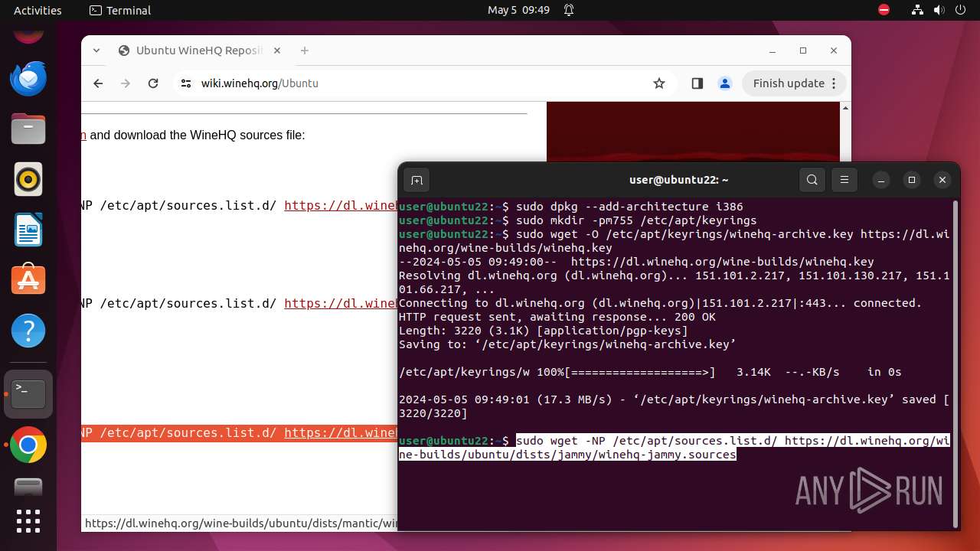Click the user@ubuntu22: ~ title text

click(x=678, y=180)
